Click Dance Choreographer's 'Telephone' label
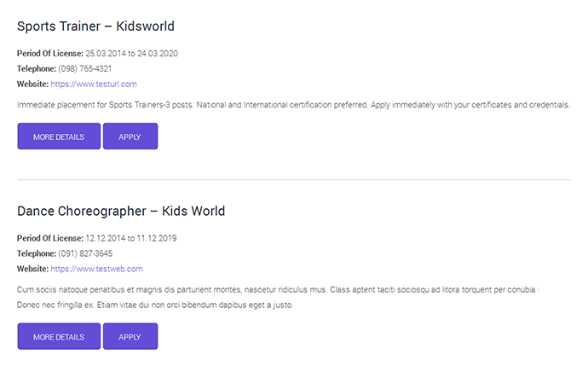Image resolution: width=588 pixels, height=372 pixels. pos(37,253)
